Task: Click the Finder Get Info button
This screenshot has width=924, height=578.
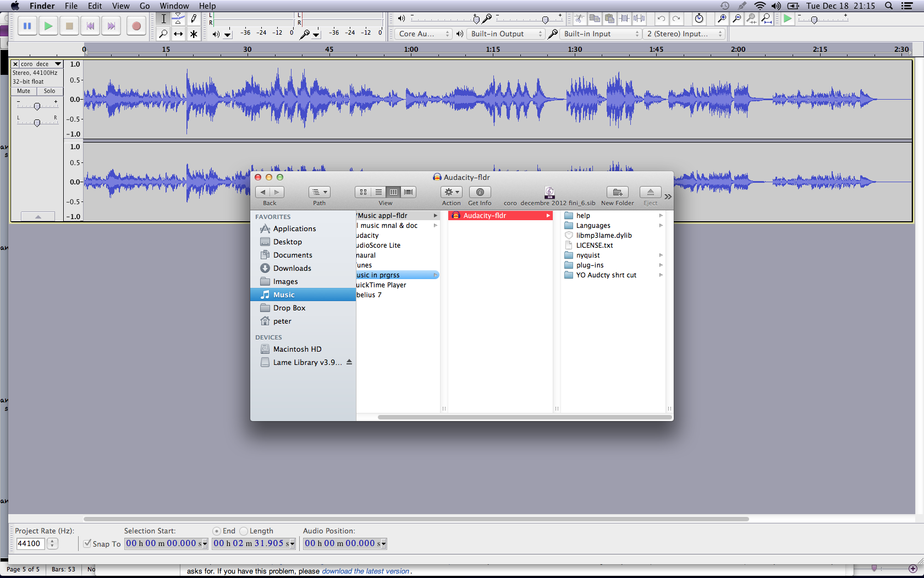Action: [480, 192]
